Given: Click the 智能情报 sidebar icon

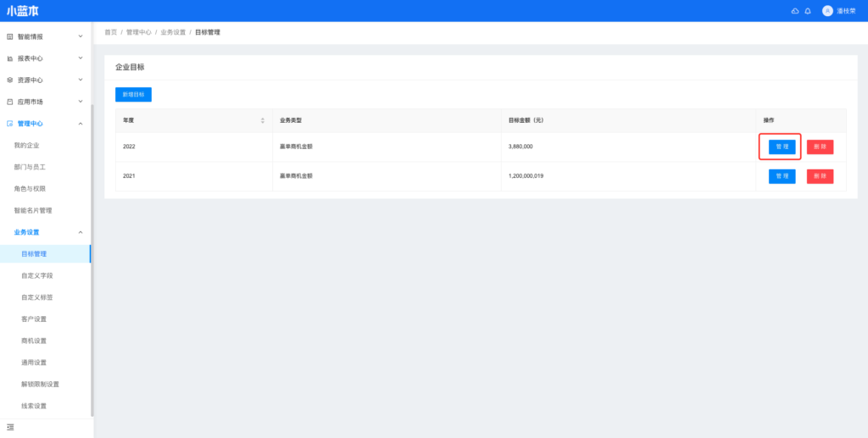Looking at the screenshot, I should 10,36.
